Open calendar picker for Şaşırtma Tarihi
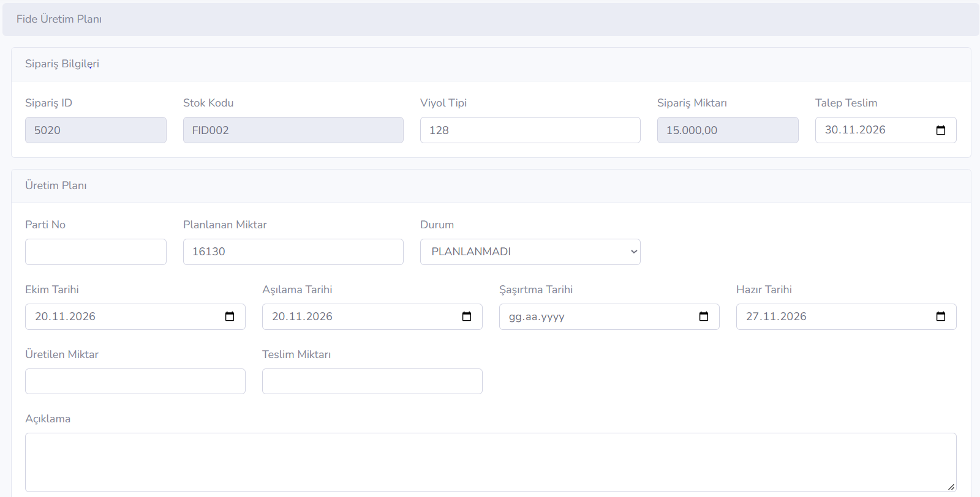 [x=704, y=316]
